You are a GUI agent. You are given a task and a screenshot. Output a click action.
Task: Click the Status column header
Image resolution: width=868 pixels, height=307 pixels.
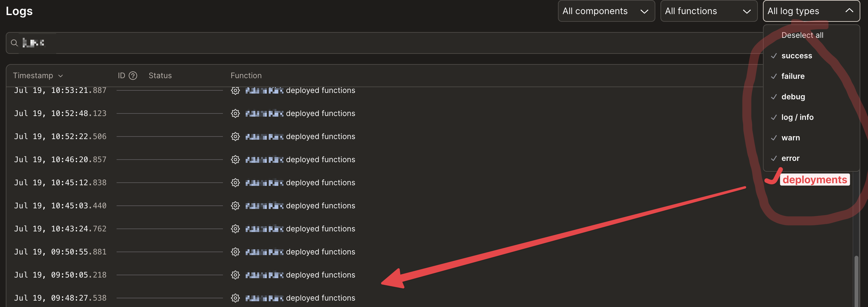160,76
